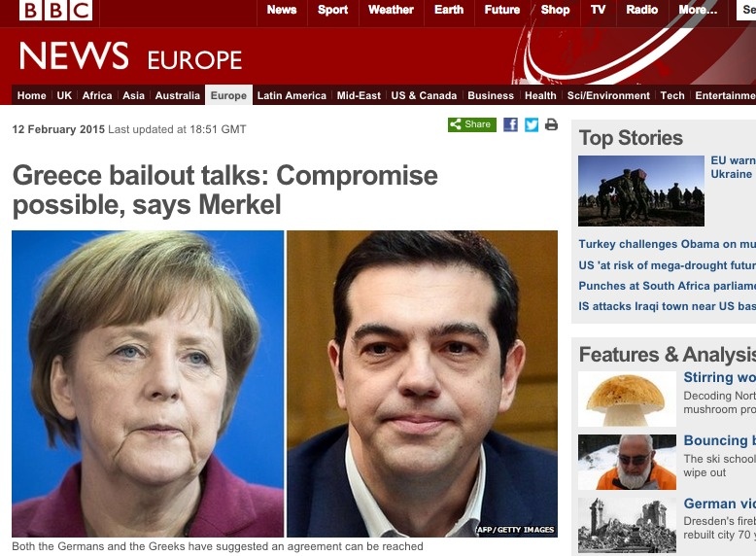Expand the More… menu in top bar

click(x=698, y=10)
